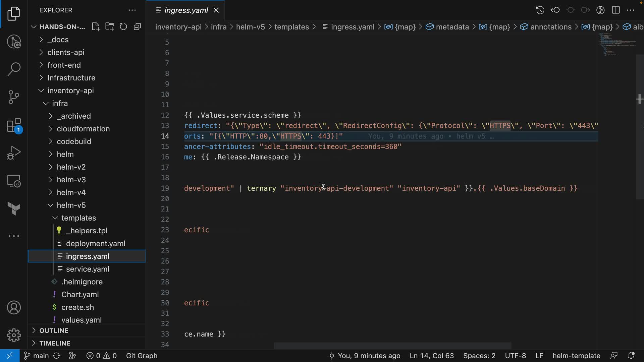This screenshot has width=644, height=362.
Task: Open the Extensions view with update badge
Action: click(x=14, y=126)
